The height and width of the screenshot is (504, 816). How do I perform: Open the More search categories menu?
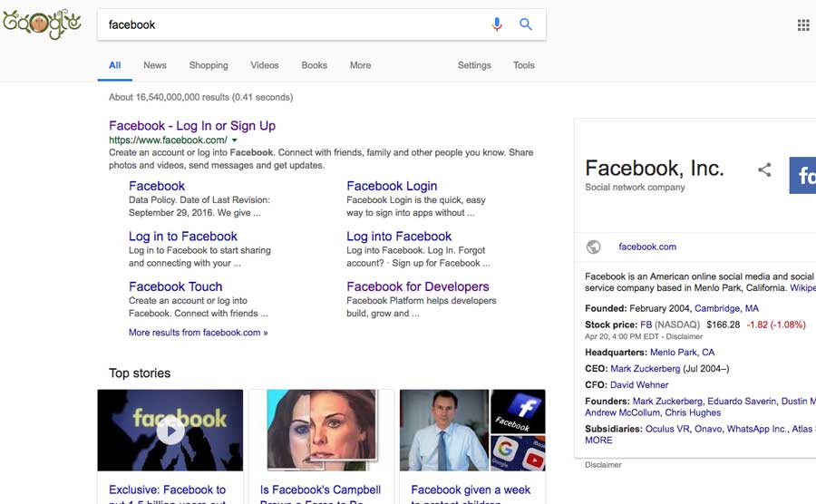[x=360, y=65]
